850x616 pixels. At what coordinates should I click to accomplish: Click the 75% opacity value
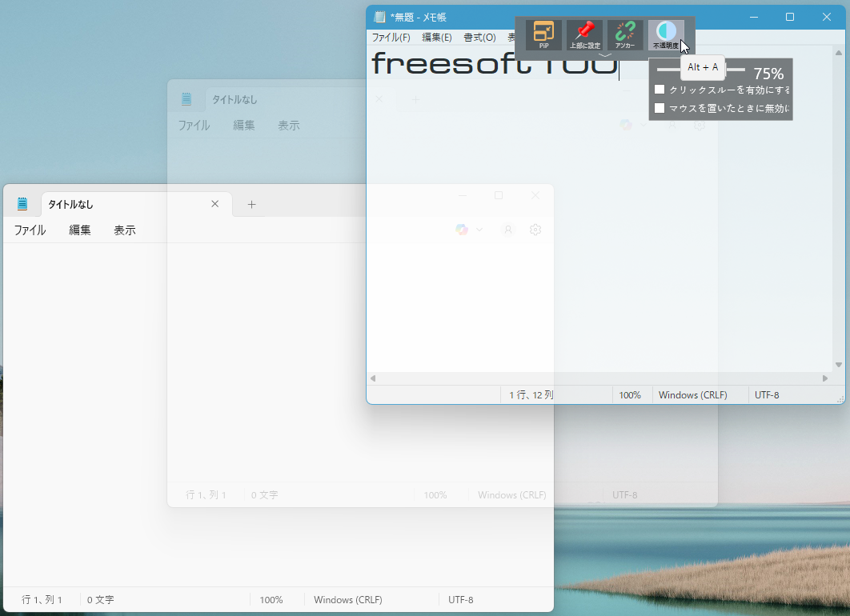coord(768,73)
